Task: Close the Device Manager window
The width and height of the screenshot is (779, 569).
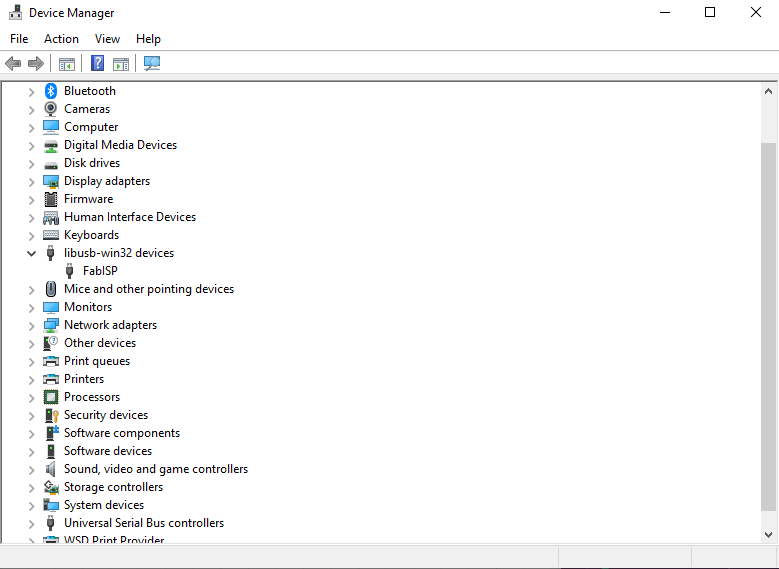Action: click(x=756, y=12)
